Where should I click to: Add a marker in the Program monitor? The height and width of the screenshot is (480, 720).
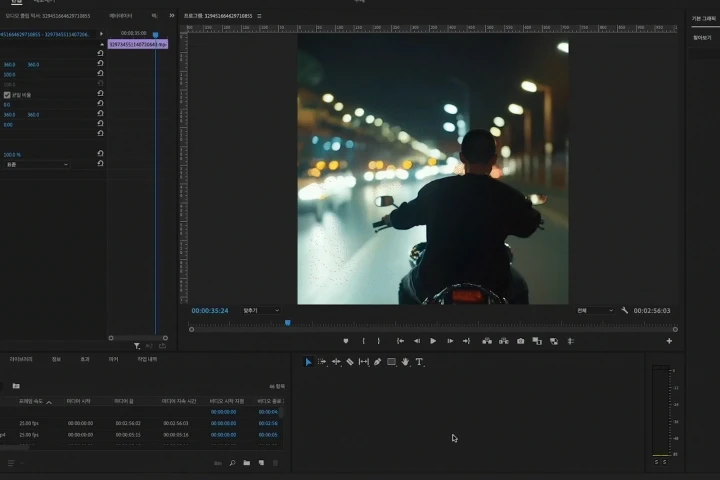pyautogui.click(x=346, y=341)
